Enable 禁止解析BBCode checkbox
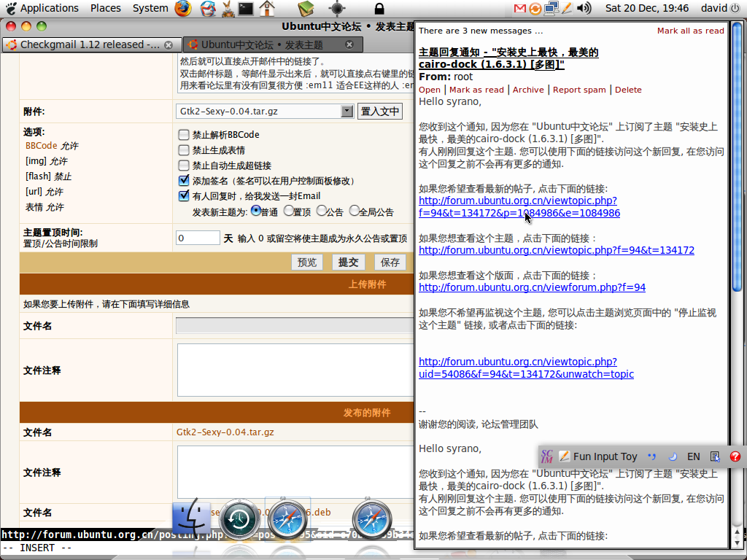Viewport: 747px width, 560px height. [183, 134]
